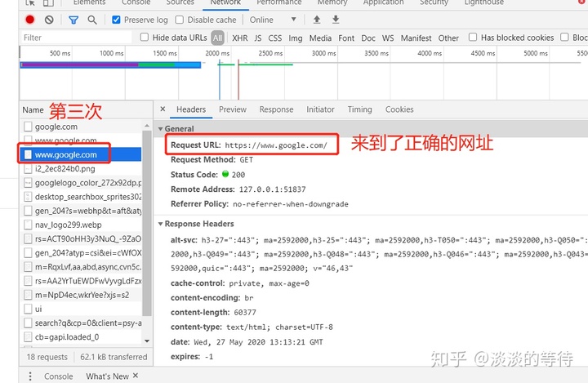Close the request details pane
The image size is (588, 383).
coord(163,109)
